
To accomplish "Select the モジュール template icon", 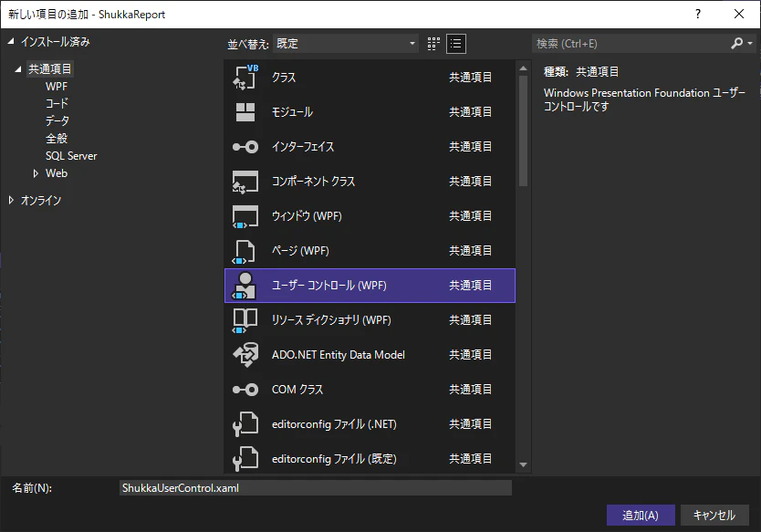I will (x=245, y=112).
